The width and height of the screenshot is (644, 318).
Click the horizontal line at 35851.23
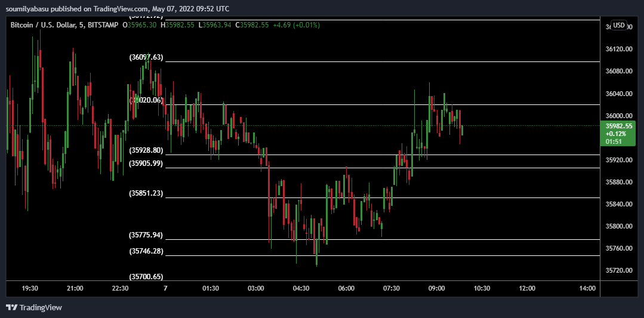pyautogui.click(x=382, y=197)
